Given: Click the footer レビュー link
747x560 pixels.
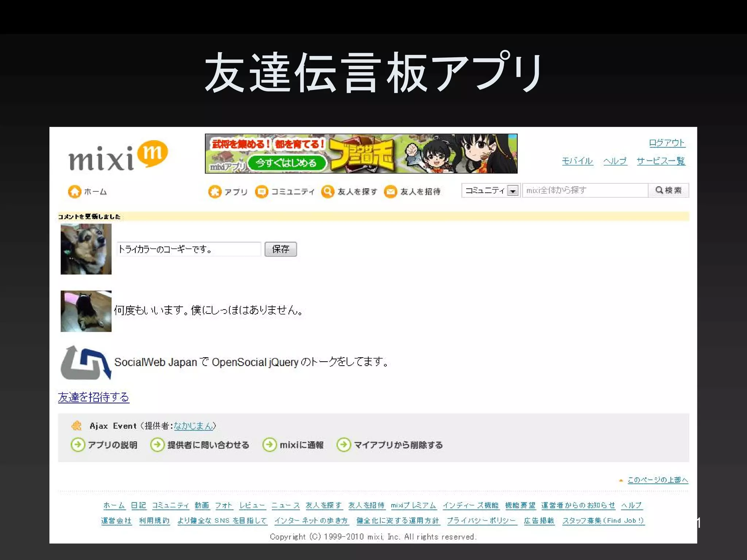Looking at the screenshot, I should click(252, 505).
